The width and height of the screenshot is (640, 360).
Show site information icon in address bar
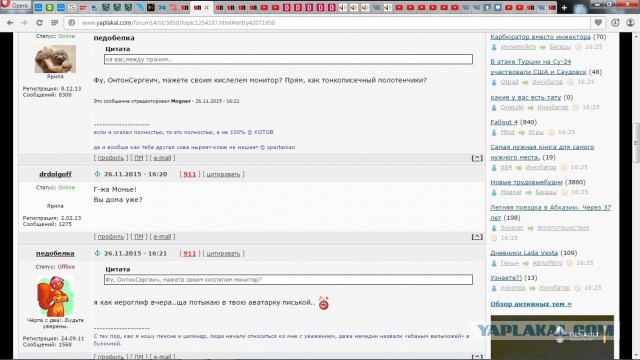pos(71,23)
